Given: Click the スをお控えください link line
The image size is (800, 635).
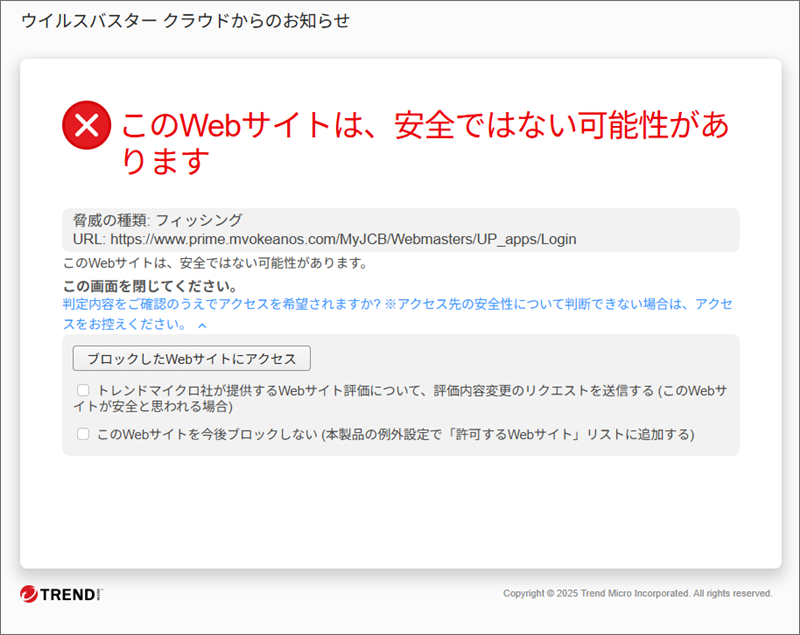Looking at the screenshot, I should coord(125,324).
